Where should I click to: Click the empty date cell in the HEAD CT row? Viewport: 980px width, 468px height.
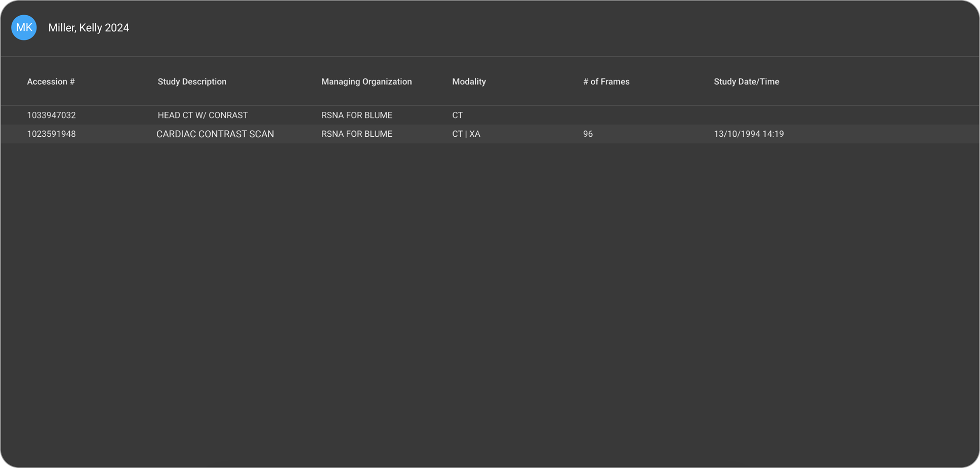point(749,115)
